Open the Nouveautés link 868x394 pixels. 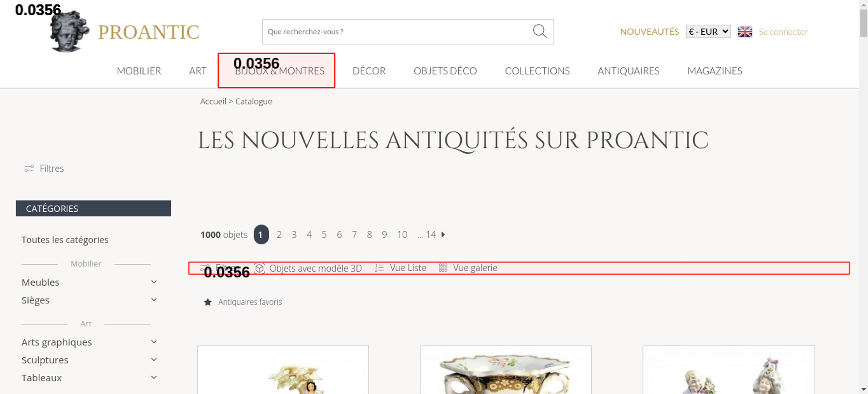649,32
